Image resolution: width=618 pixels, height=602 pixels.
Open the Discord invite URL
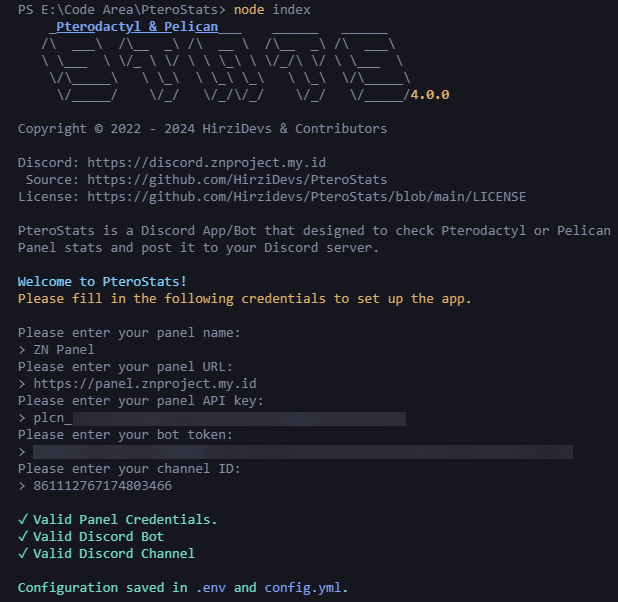[x=206, y=162]
